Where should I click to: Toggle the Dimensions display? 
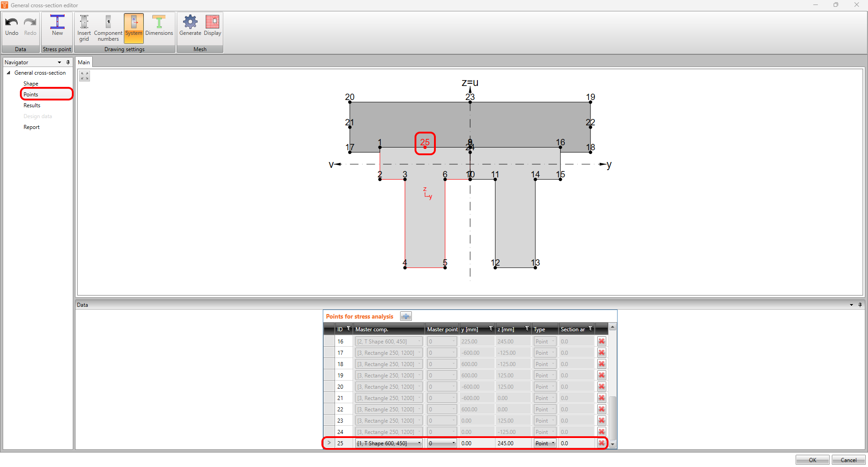[x=159, y=26]
